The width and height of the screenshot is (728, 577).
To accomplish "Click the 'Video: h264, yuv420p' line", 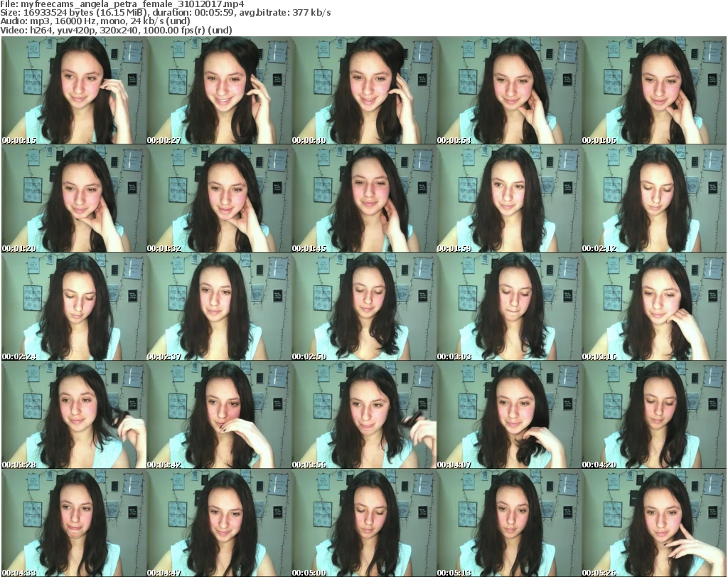I will (116, 30).
